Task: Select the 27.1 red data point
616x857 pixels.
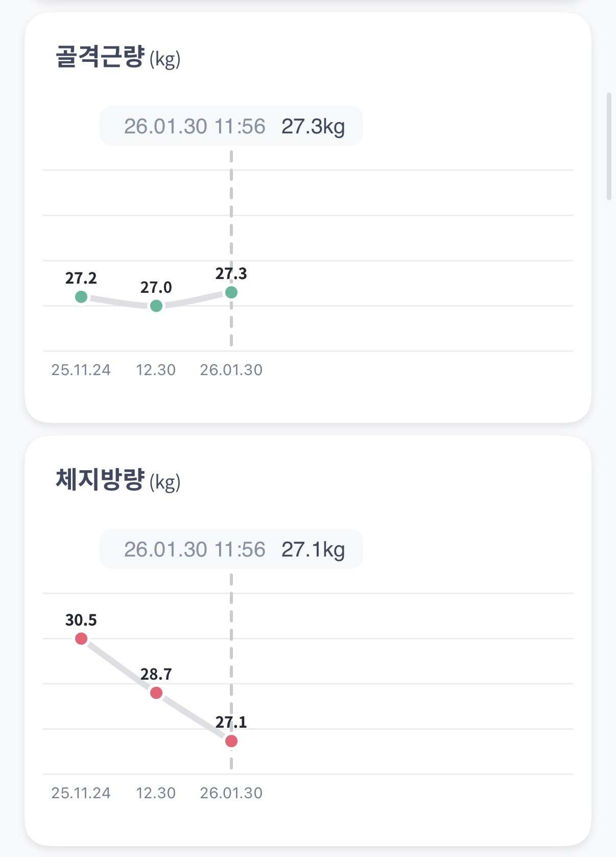Action: tap(231, 741)
